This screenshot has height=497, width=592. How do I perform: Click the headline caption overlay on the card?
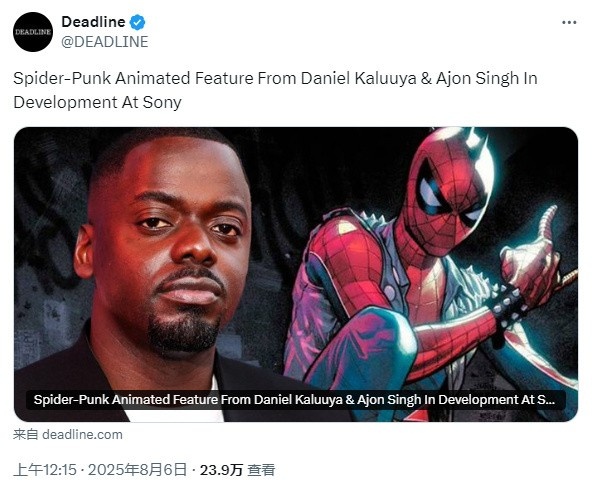[x=296, y=400]
